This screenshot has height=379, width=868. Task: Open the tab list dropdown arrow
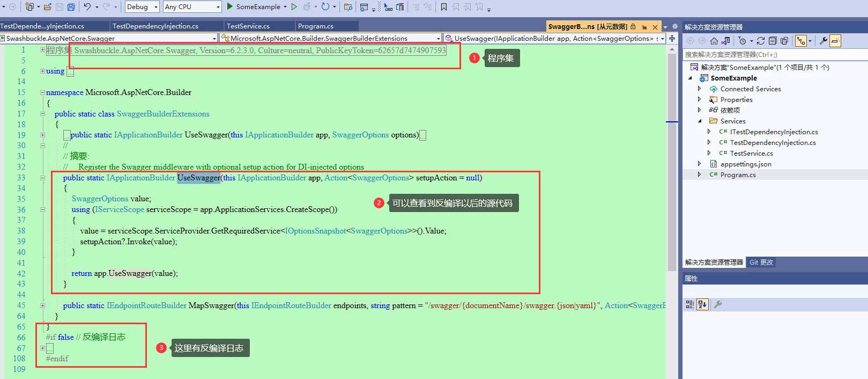pos(665,27)
